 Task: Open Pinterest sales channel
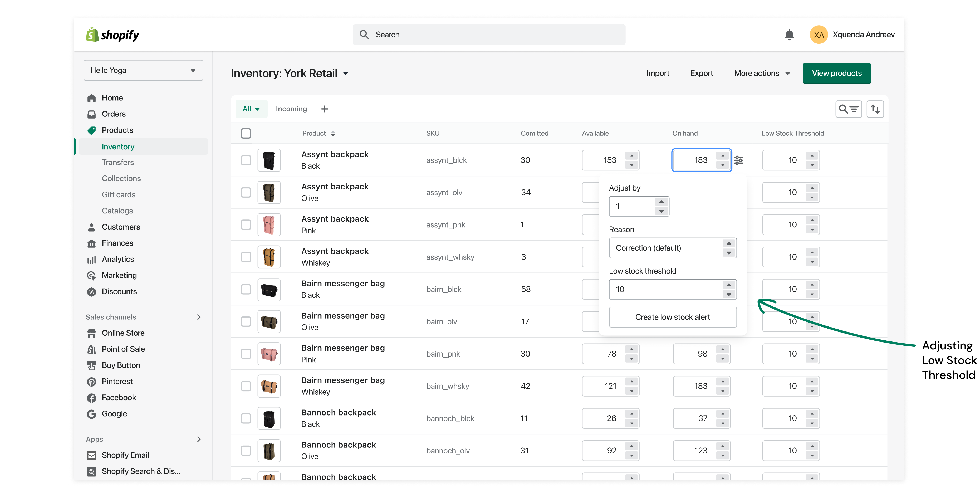coord(117,381)
